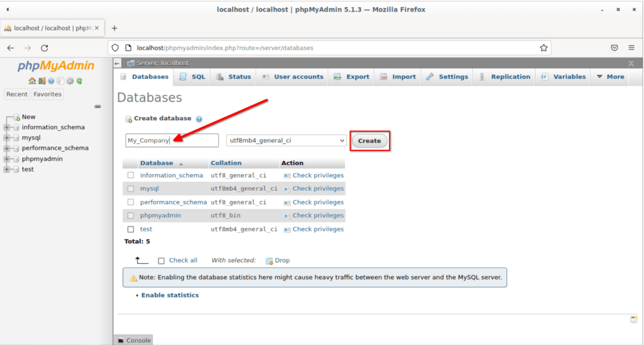Click the Drop icon beside With selected
Screen dimensions: 644x345
pyautogui.click(x=269, y=261)
